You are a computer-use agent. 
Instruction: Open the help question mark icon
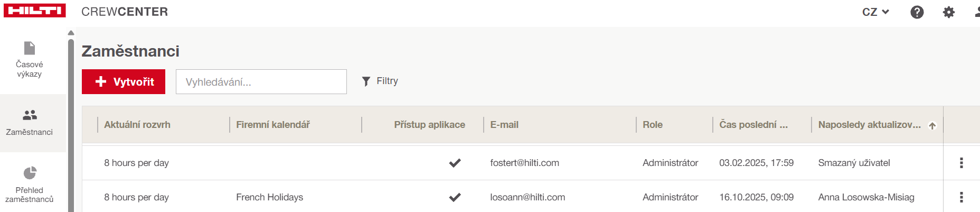[917, 12]
